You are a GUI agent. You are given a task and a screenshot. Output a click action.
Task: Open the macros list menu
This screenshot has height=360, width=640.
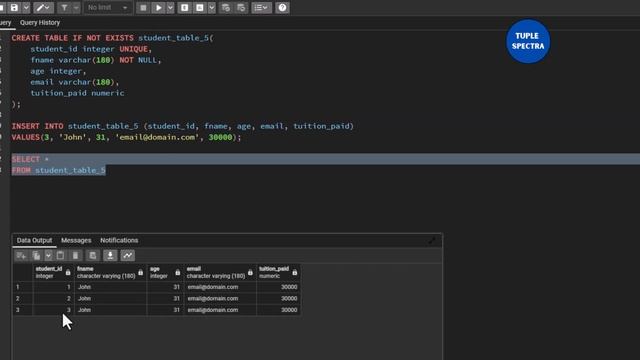point(261,7)
